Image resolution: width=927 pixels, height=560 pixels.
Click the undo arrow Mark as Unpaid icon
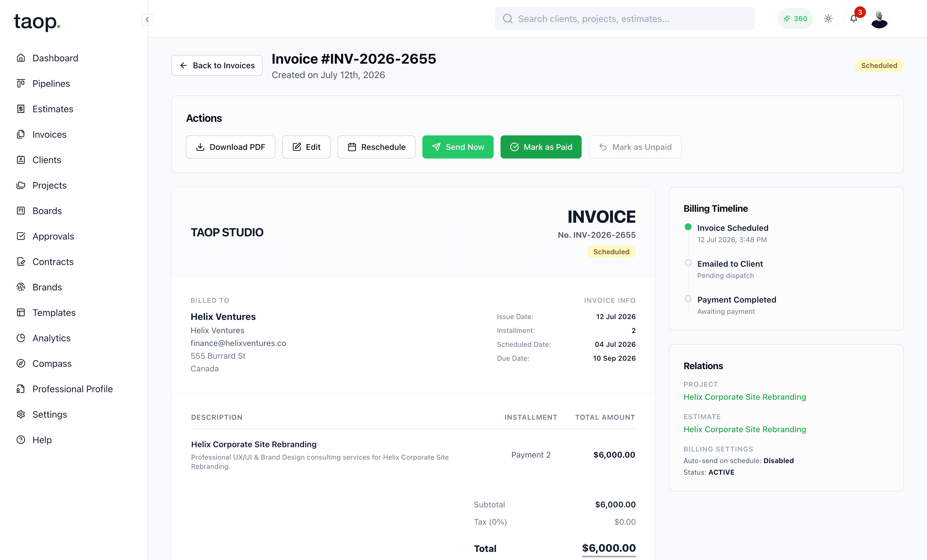(603, 147)
